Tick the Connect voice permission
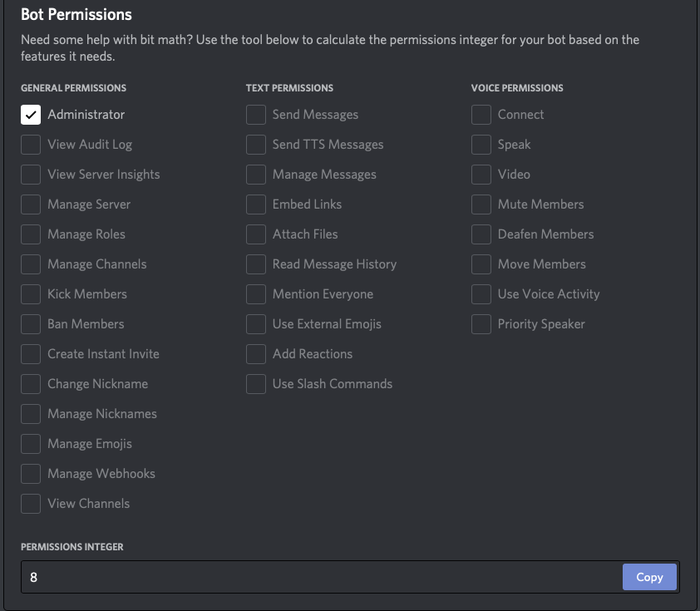The image size is (700, 611). (481, 115)
